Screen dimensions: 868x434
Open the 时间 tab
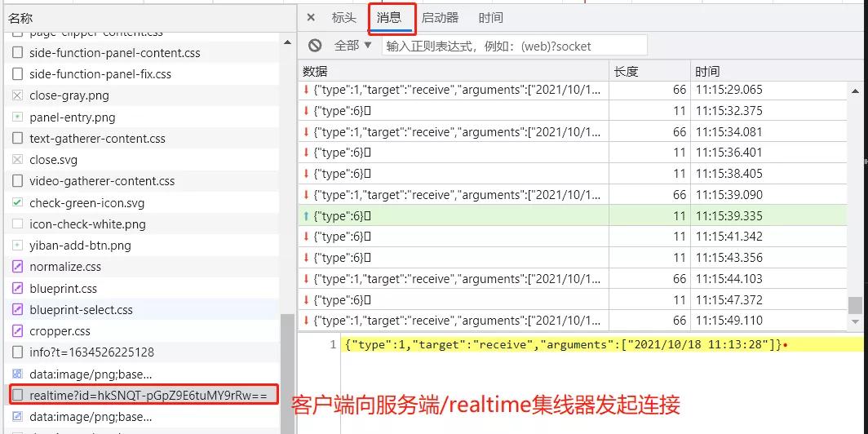[x=490, y=17]
